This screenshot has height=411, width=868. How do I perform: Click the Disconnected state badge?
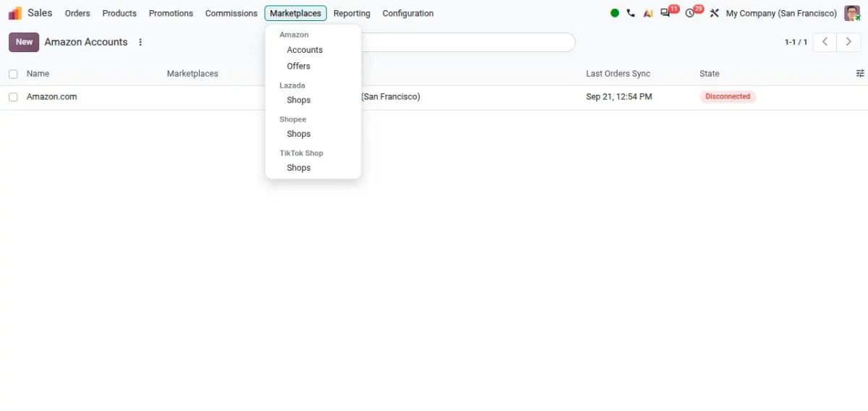pos(728,97)
